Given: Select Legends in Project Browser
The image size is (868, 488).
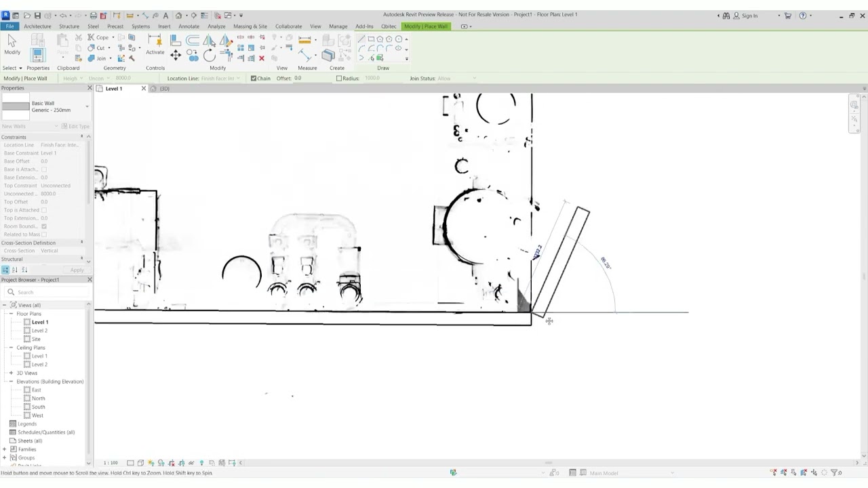Looking at the screenshot, I should coord(27,424).
